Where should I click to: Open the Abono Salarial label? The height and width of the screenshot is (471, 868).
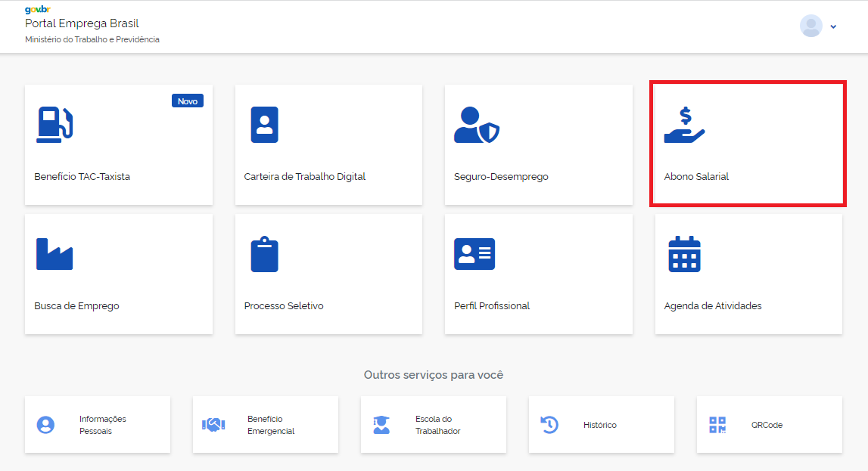pos(696,176)
